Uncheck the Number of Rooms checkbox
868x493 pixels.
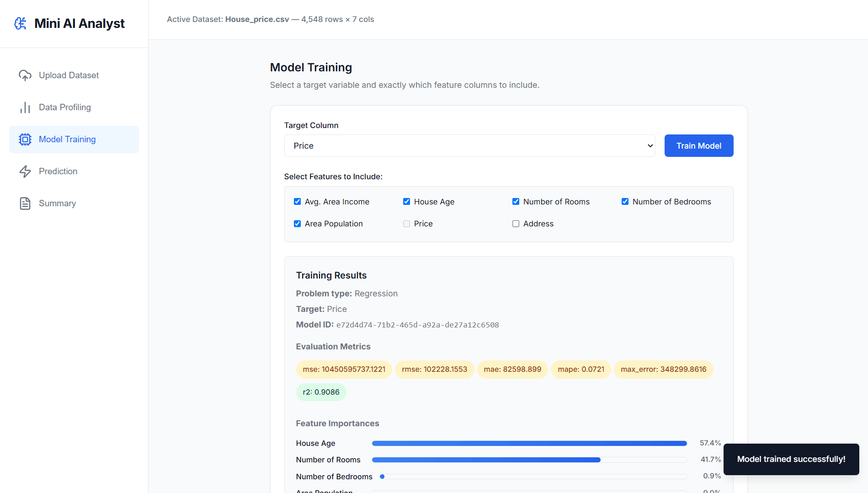(x=516, y=202)
